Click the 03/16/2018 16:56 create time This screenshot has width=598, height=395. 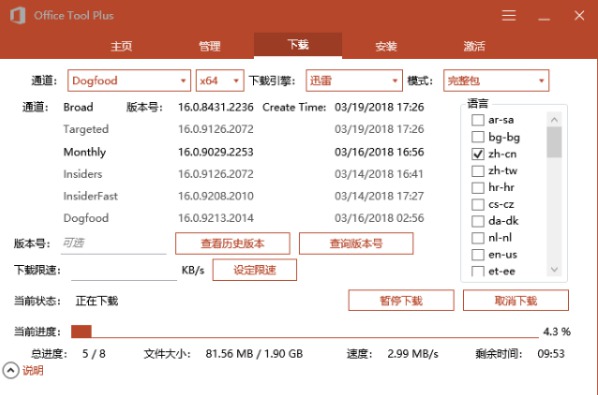click(x=379, y=152)
